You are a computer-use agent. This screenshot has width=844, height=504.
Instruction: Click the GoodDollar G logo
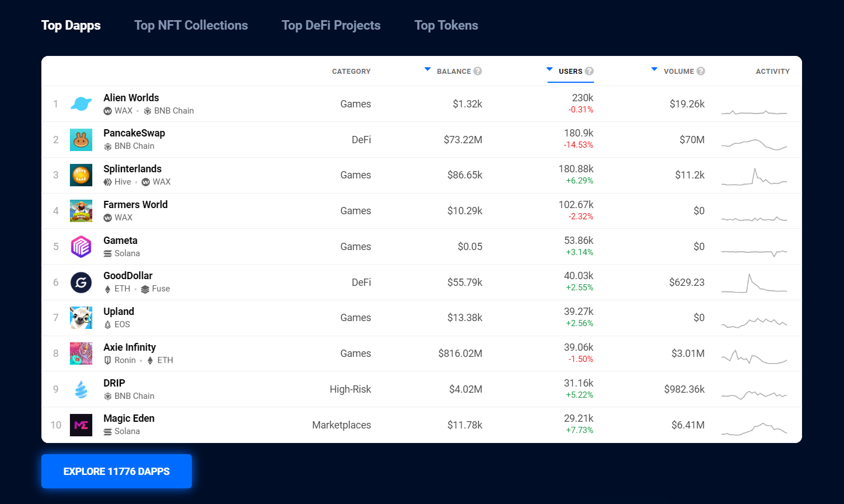click(81, 282)
